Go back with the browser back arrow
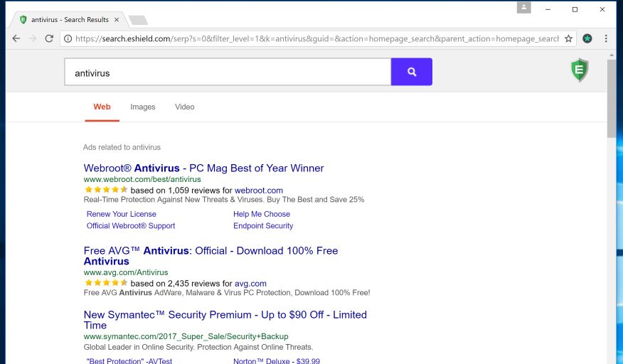 tap(16, 38)
